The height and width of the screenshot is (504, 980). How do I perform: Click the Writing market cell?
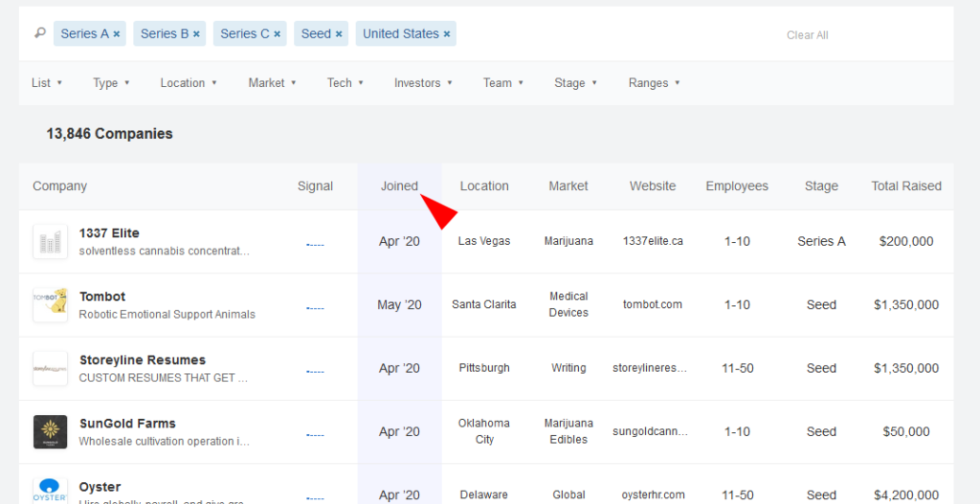click(568, 368)
